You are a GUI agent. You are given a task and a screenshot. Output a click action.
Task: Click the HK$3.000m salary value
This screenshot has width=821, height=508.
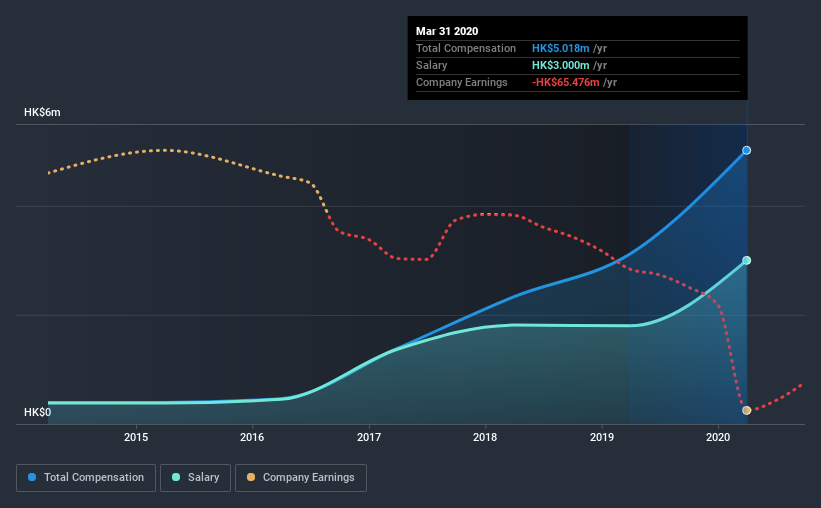click(x=561, y=65)
